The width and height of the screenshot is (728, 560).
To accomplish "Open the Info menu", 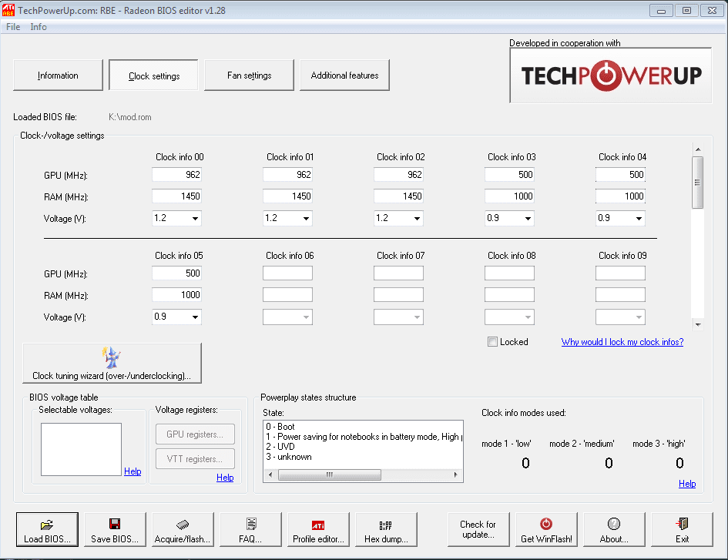I will point(39,27).
